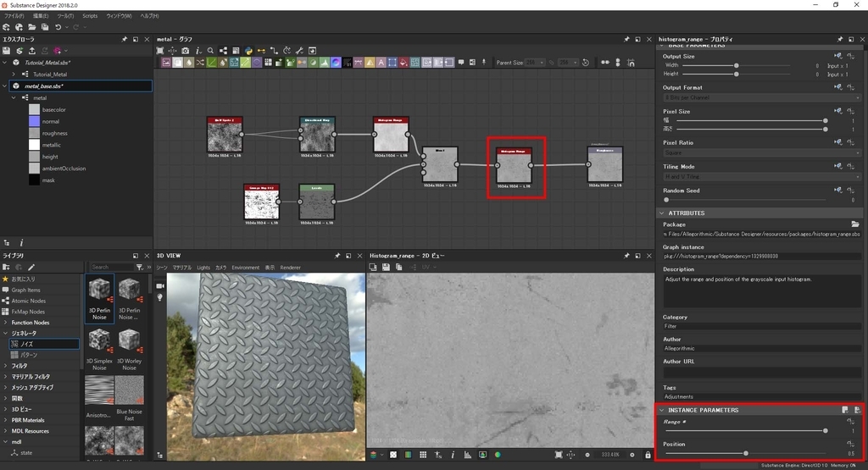
Task: Toggle tiling grid display in 2D view
Action: pos(423,455)
